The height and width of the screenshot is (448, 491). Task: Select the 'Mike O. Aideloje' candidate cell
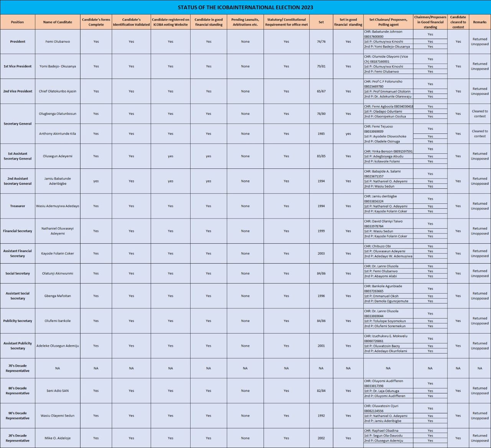click(x=58, y=438)
